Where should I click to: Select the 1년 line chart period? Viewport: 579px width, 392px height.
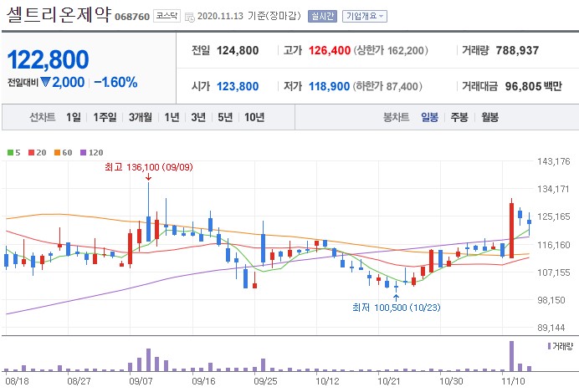[172, 117]
